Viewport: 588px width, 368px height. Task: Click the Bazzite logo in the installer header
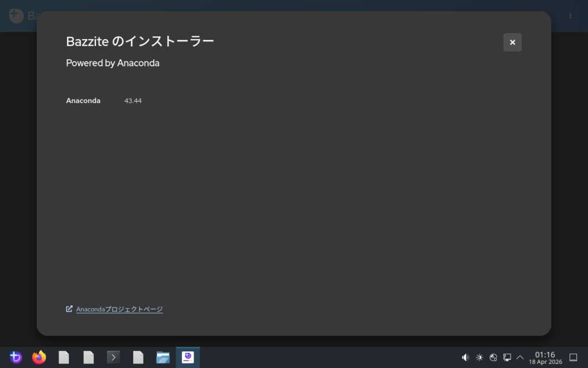click(16, 16)
